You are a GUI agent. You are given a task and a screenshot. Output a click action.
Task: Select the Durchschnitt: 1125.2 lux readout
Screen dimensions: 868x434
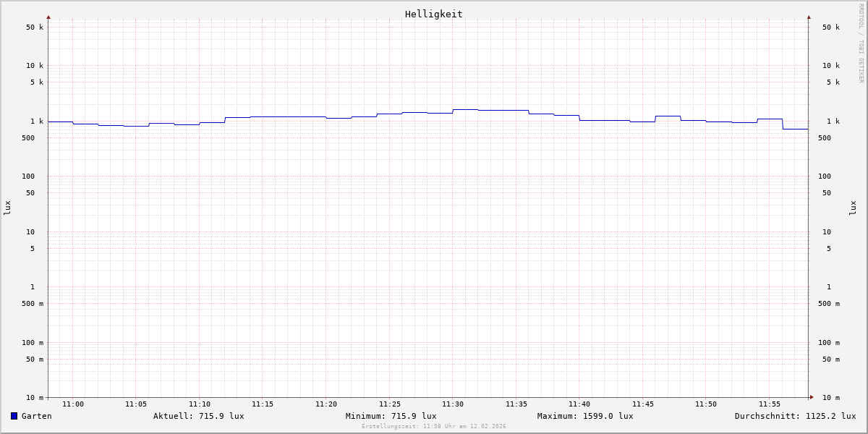pos(795,416)
